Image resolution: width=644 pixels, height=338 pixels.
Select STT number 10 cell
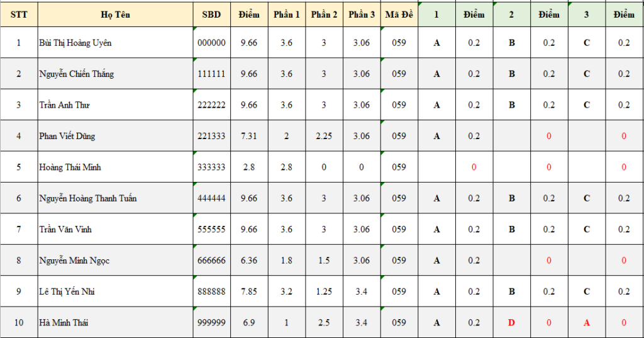click(x=19, y=323)
